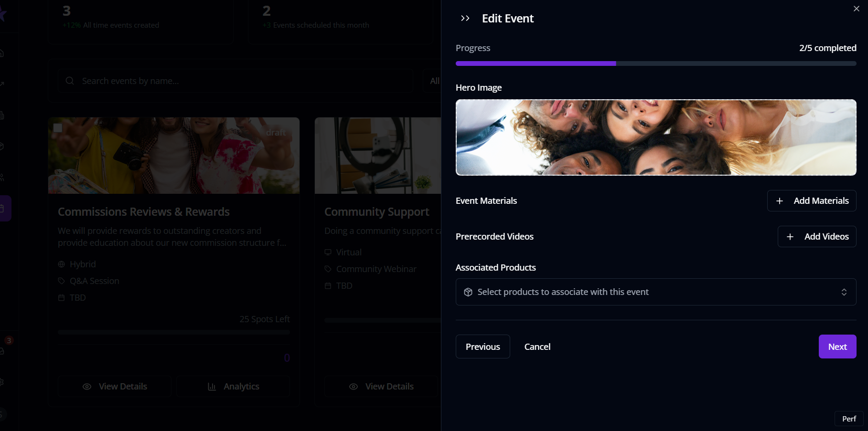Click the Associated Products label
This screenshot has width=868, height=431.
(x=496, y=268)
